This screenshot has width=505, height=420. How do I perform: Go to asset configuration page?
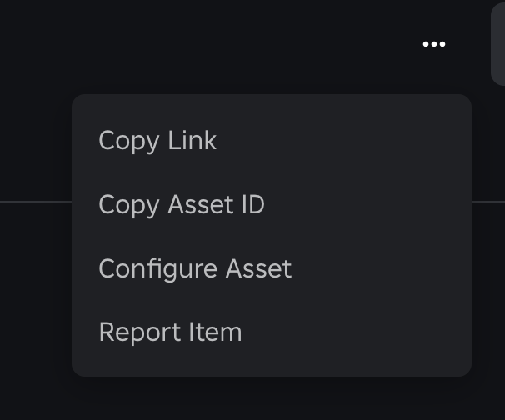click(x=195, y=268)
